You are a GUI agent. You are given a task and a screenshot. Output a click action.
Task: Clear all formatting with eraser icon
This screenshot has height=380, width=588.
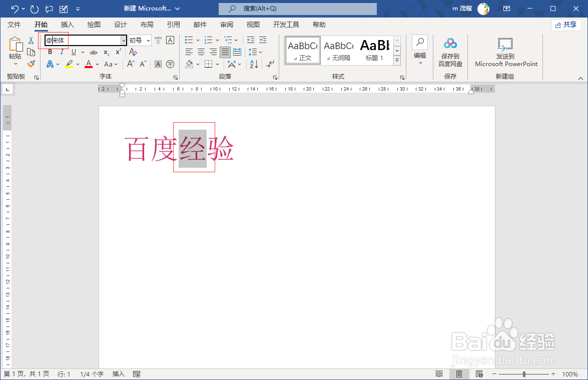pyautogui.click(x=133, y=52)
